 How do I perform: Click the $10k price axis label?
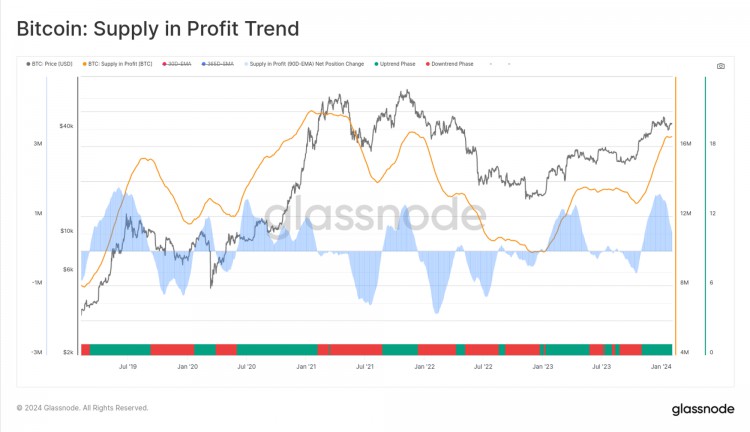66,231
